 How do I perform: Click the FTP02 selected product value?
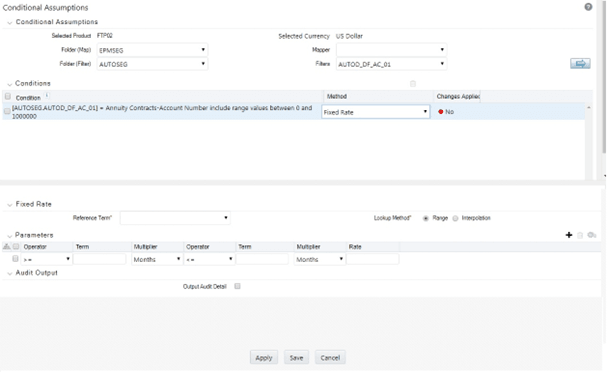pyautogui.click(x=105, y=36)
